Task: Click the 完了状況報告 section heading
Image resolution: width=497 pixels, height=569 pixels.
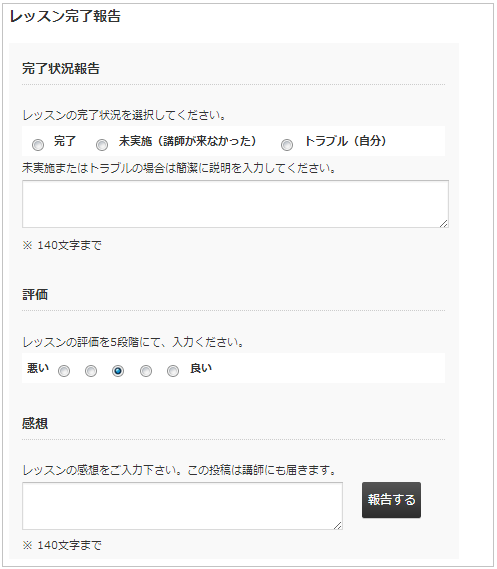Action: [x=61, y=68]
